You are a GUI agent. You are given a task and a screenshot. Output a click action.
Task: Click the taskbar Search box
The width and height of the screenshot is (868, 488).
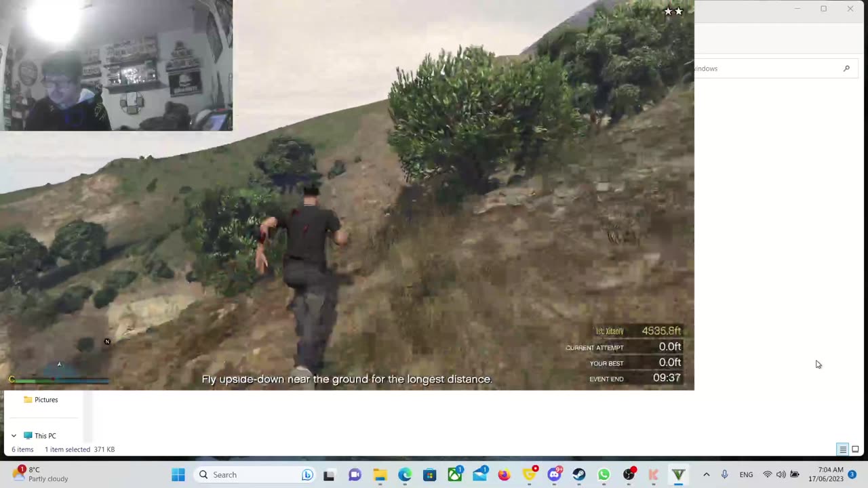[256, 474]
